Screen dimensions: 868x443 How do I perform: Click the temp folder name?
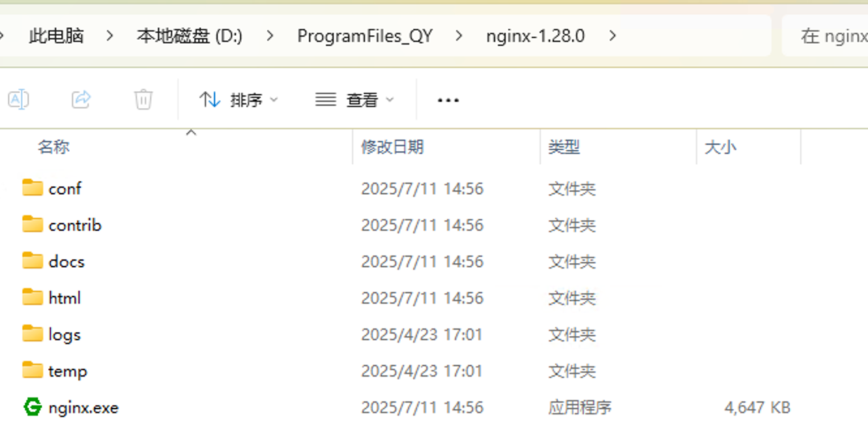click(x=68, y=371)
